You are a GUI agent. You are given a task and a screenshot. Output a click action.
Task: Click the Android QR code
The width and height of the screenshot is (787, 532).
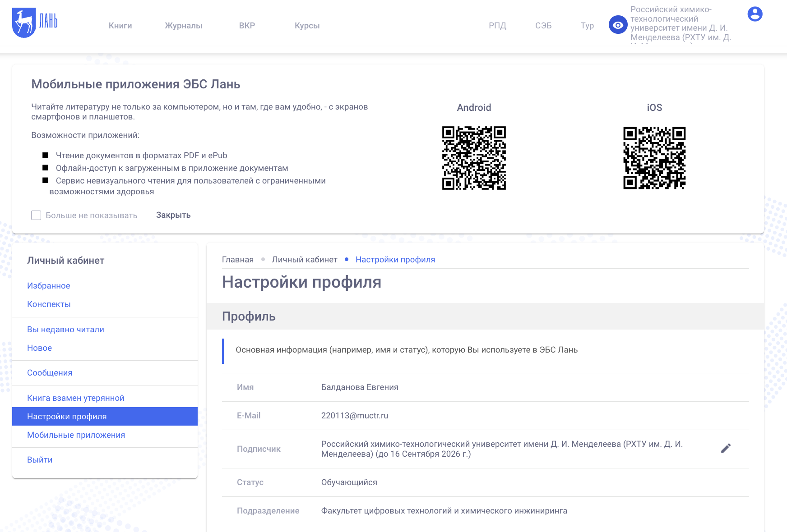point(474,158)
